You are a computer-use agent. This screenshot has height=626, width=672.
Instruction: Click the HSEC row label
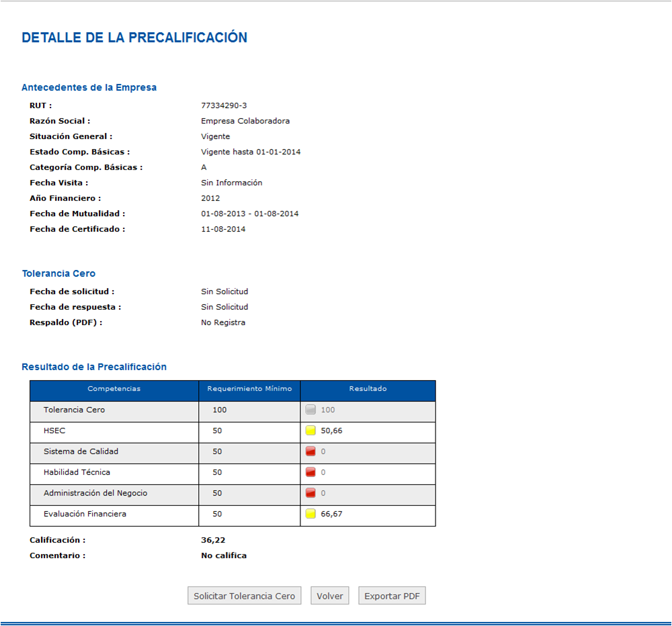(x=54, y=431)
